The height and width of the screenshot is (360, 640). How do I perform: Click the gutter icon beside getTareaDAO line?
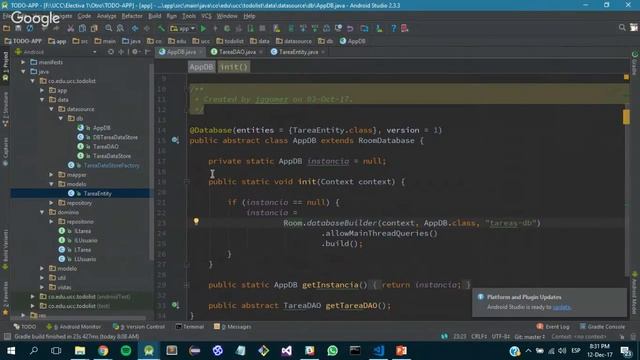click(175, 305)
